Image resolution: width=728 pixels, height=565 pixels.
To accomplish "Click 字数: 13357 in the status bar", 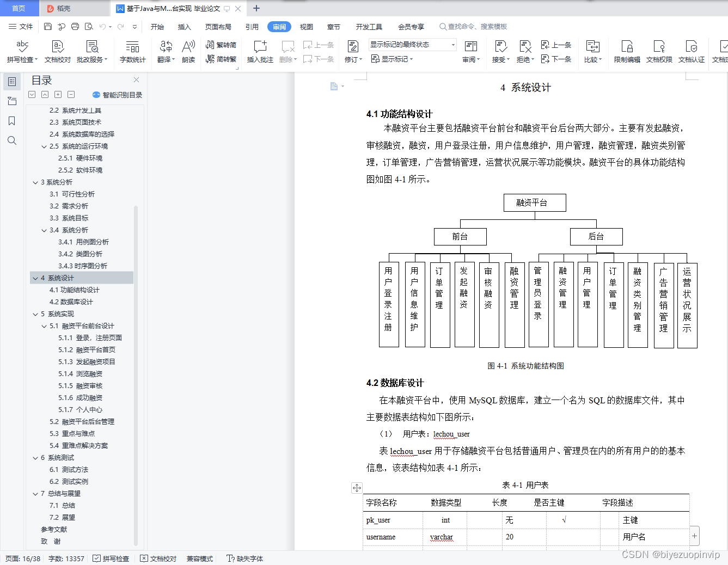I will [66, 558].
